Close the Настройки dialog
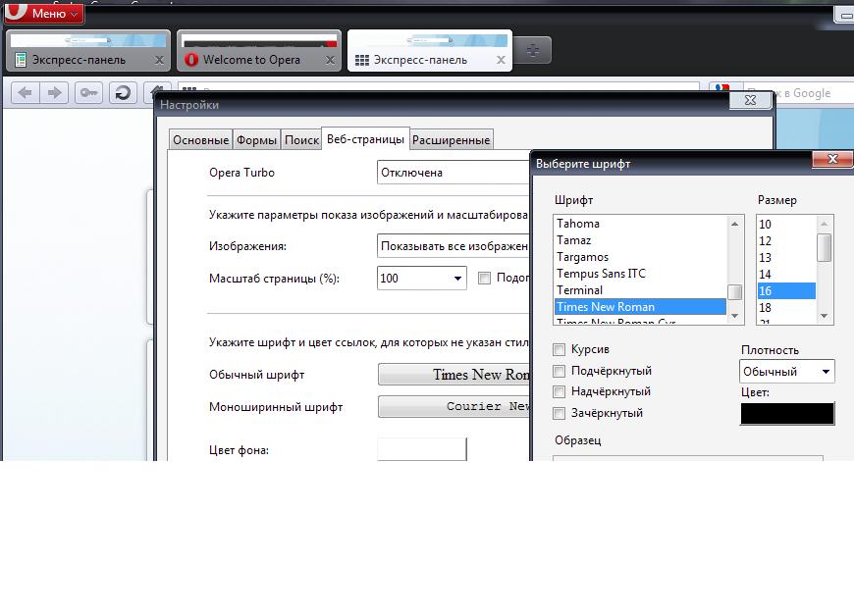854x616 pixels. pyautogui.click(x=751, y=100)
